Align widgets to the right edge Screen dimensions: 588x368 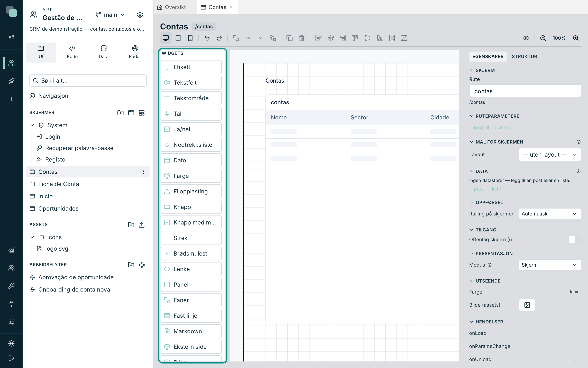tap(343, 38)
